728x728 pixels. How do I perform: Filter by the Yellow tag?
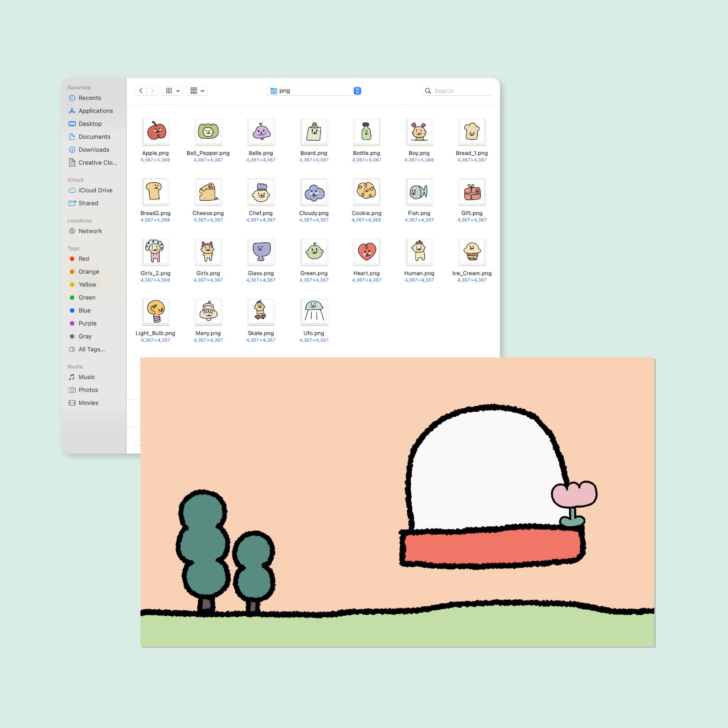[x=82, y=285]
